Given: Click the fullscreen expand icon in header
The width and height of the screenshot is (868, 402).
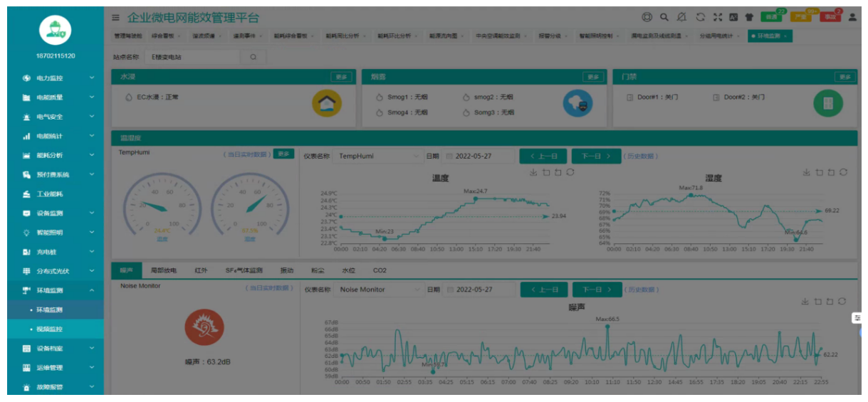Looking at the screenshot, I should pos(718,17).
